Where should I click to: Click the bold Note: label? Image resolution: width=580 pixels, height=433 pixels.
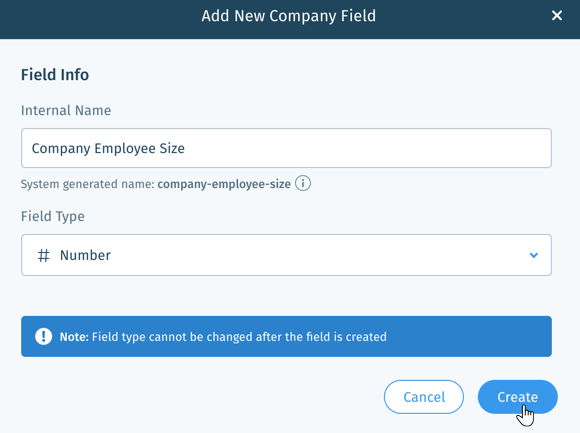(x=74, y=336)
